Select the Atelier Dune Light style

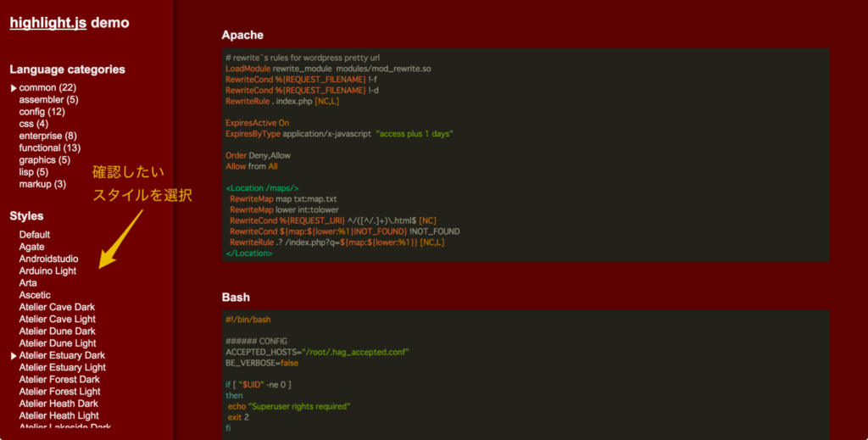pyautogui.click(x=58, y=343)
